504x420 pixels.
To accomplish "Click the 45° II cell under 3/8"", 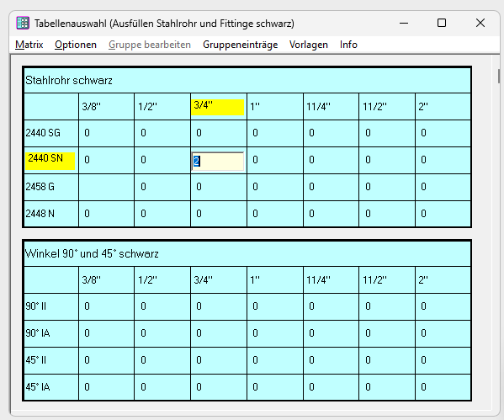I will point(106,360).
